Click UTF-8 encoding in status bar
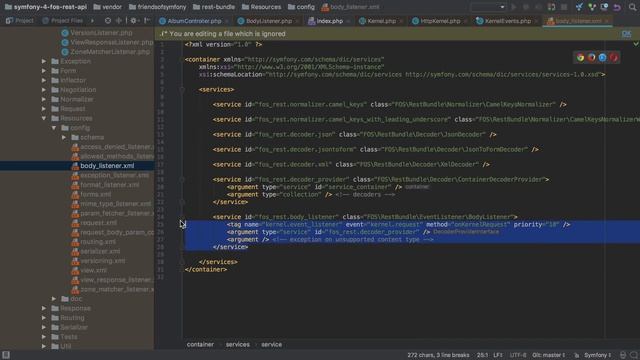Viewport: 640px width, 360px height. click(518, 355)
